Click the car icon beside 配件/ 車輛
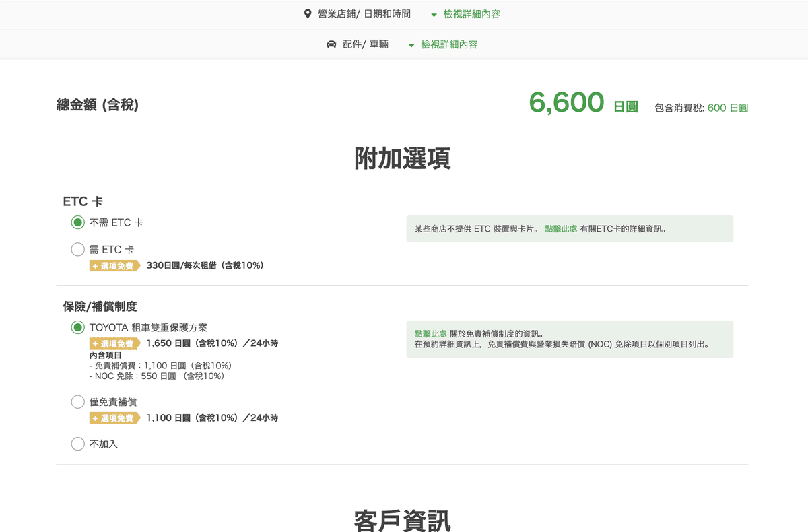808x532 pixels. (x=331, y=44)
